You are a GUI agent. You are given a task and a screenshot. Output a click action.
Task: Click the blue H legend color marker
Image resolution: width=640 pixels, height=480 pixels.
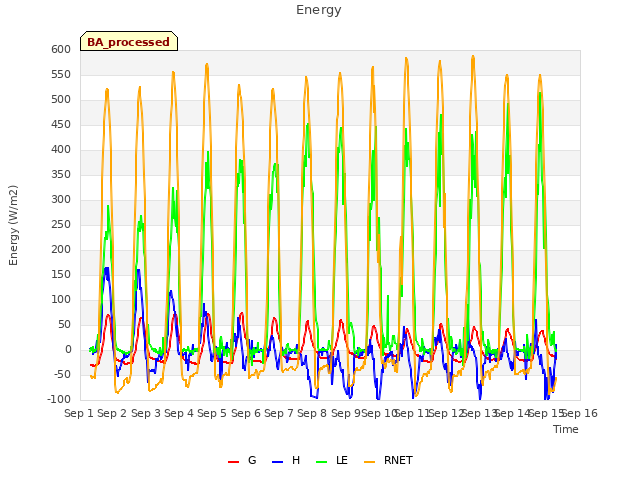(x=277, y=462)
